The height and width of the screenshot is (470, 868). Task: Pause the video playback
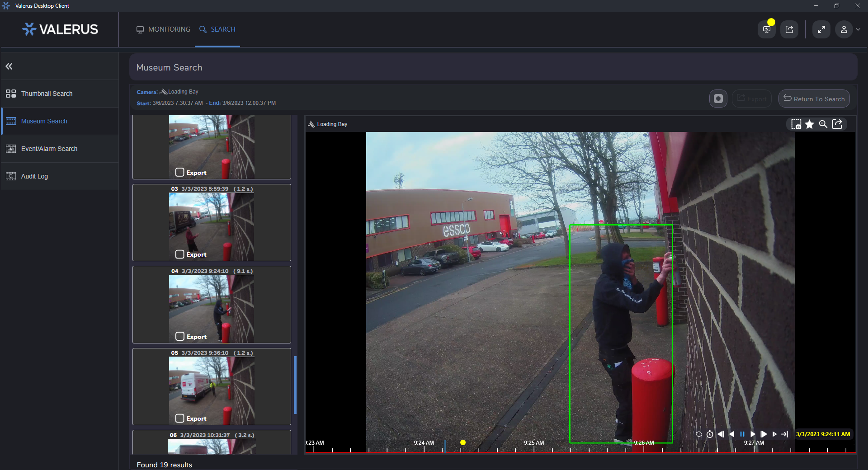[742, 434]
